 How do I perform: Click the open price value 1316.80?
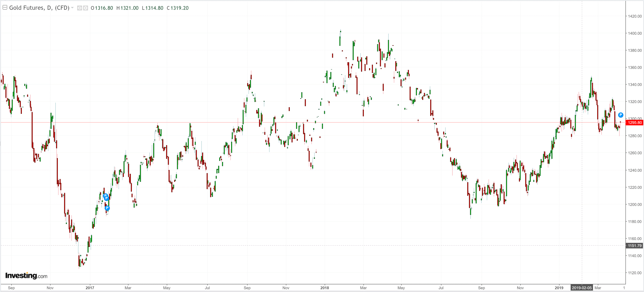[104, 8]
